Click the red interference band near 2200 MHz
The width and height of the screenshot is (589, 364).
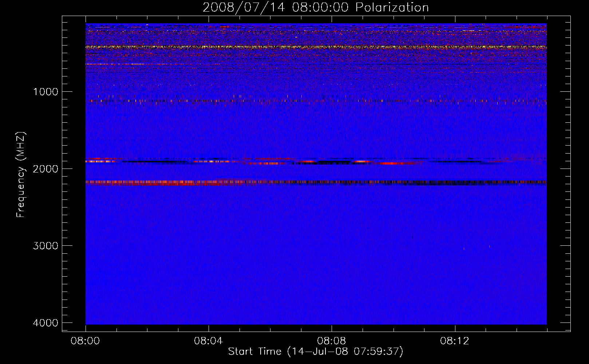click(316, 183)
